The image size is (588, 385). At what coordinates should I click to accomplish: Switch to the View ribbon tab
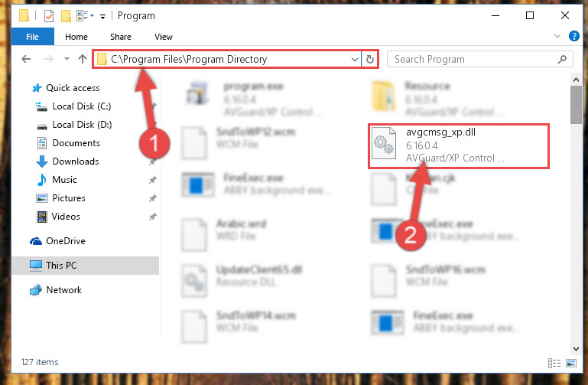164,37
